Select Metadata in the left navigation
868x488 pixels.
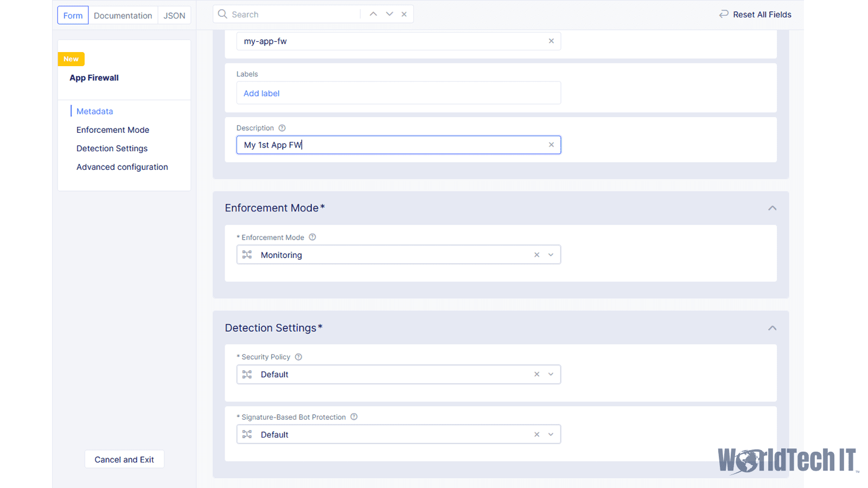click(95, 111)
